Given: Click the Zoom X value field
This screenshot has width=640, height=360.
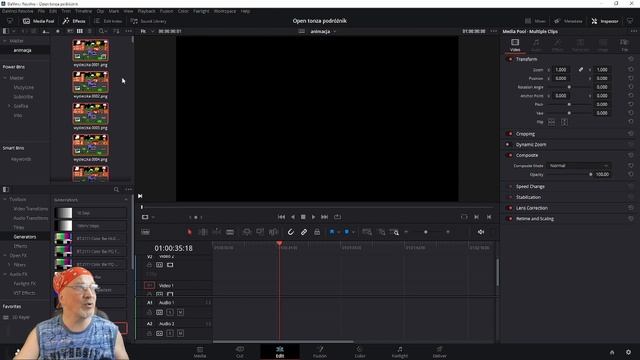Looking at the screenshot, I should point(561,70).
